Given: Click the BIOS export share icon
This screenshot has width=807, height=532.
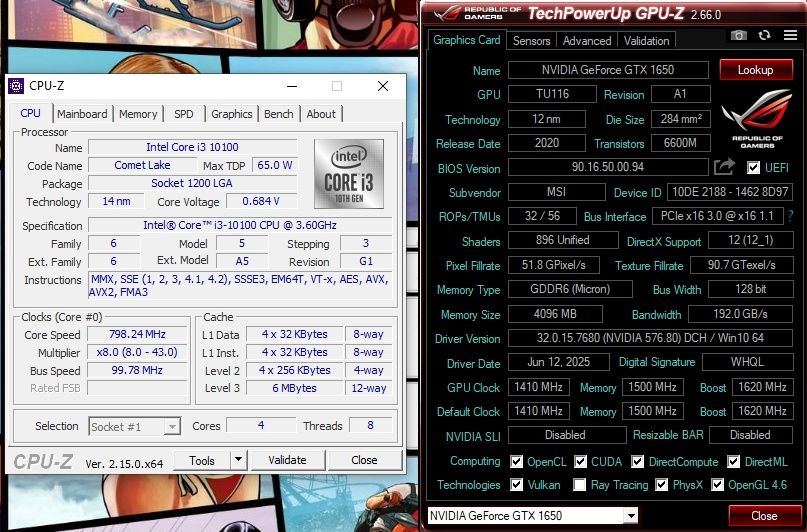Looking at the screenshot, I should tap(724, 167).
